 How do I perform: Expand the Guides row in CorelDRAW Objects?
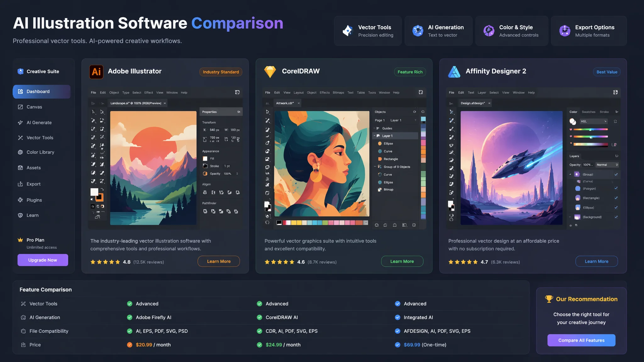375,128
